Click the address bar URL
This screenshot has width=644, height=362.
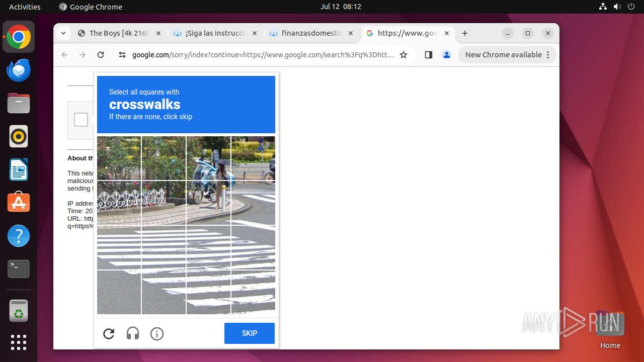point(263,55)
